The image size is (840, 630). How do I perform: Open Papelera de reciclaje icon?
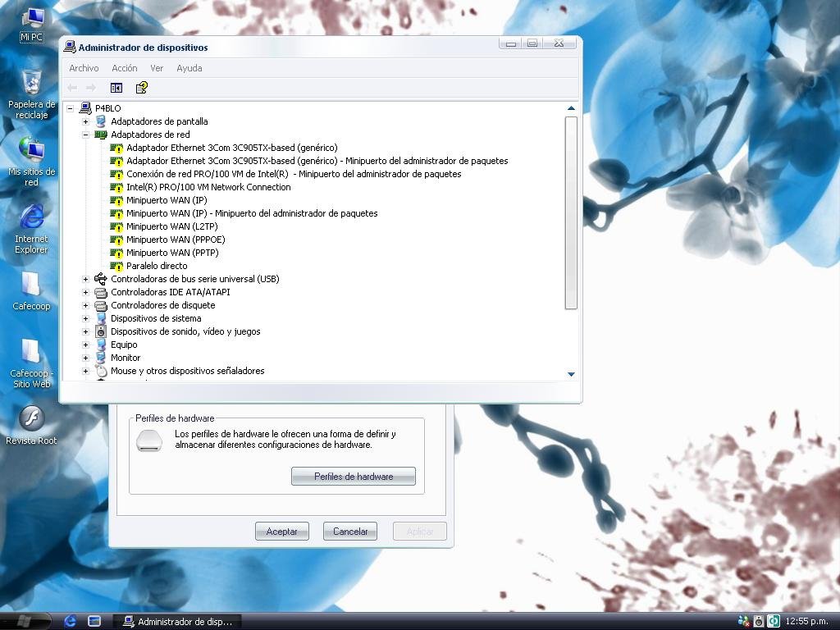32,94
